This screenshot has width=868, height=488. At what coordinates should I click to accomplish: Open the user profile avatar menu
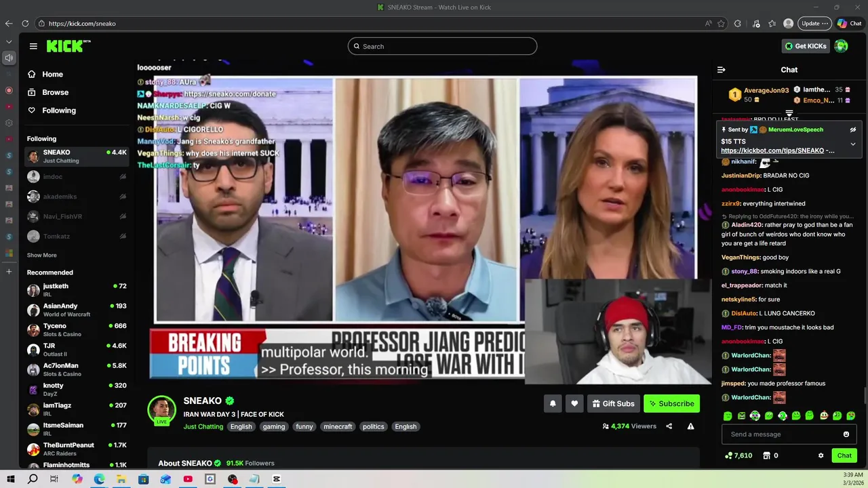841,46
